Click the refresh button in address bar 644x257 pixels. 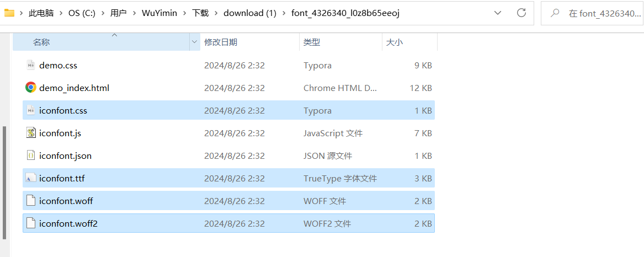pyautogui.click(x=521, y=13)
